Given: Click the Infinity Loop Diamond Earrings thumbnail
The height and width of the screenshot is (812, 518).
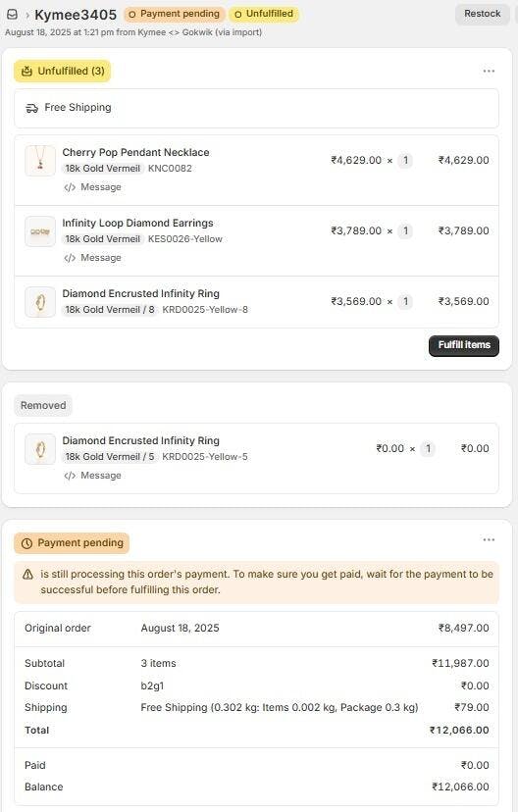Looking at the screenshot, I should tap(40, 231).
